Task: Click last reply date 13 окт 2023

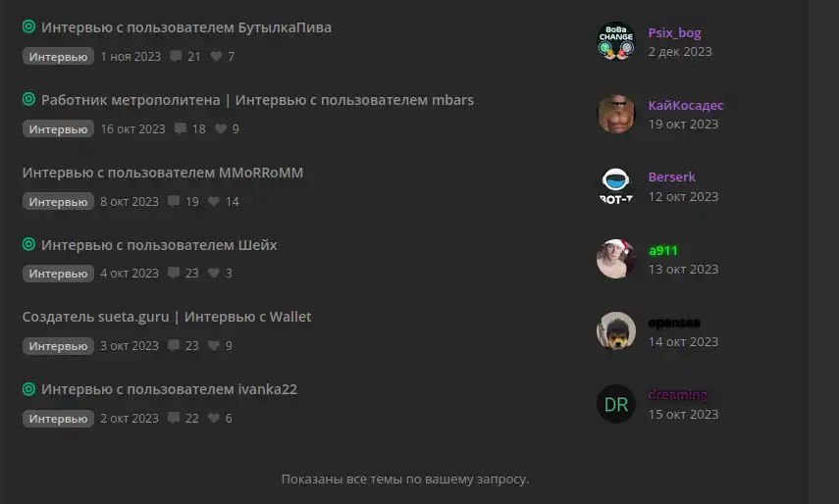Action: click(683, 270)
